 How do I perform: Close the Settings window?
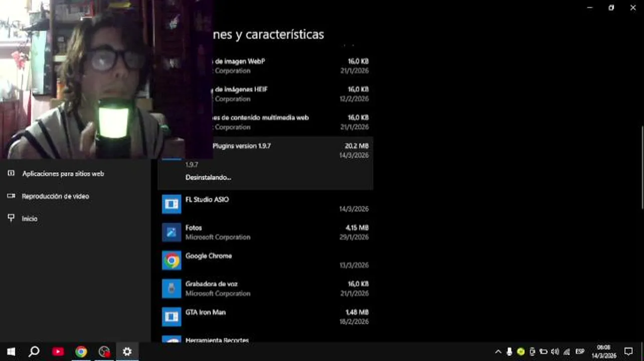(x=633, y=8)
